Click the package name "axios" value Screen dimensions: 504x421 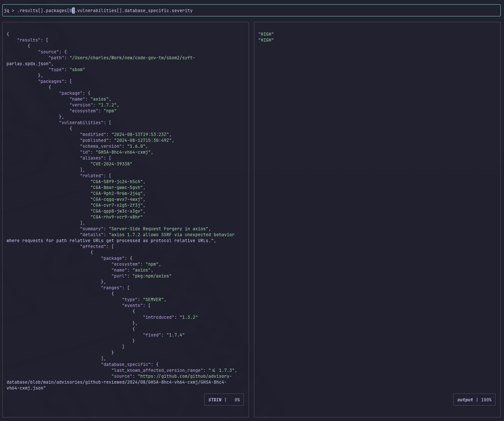100,99
